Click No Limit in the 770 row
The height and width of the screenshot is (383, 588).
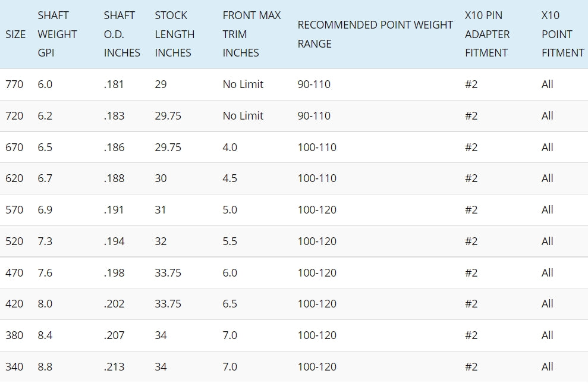click(243, 84)
